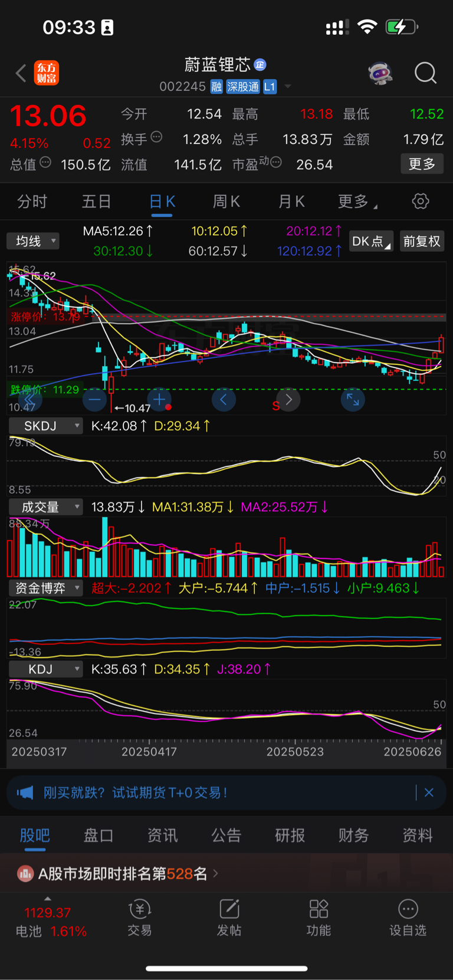Tap the current price 13.06
The image size is (453, 980).
click(48, 116)
